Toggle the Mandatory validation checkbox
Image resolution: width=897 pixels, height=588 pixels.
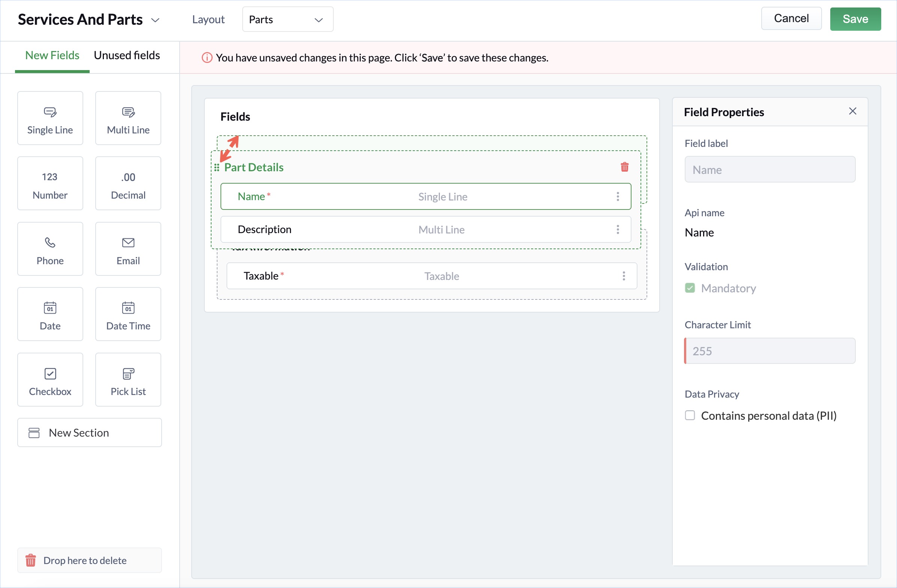(690, 288)
